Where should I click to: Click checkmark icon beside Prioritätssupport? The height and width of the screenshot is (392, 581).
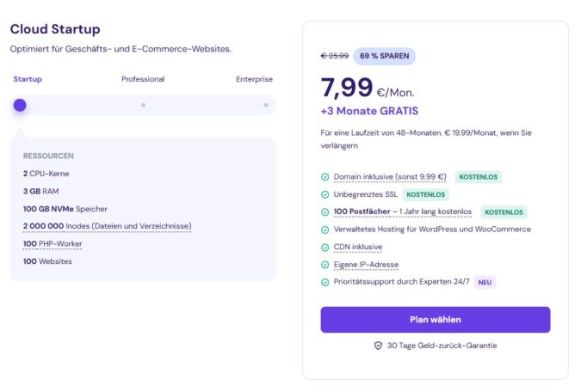click(324, 282)
